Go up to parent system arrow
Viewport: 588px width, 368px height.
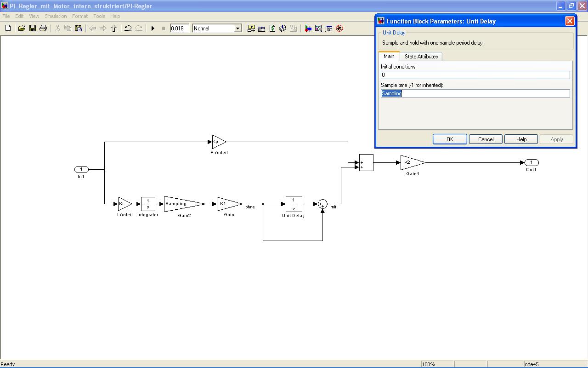(x=114, y=29)
